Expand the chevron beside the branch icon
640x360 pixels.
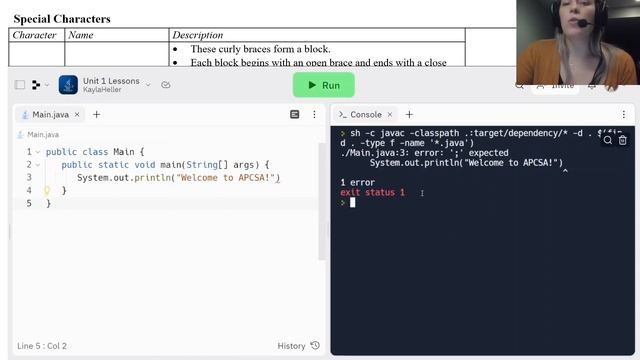(x=47, y=85)
